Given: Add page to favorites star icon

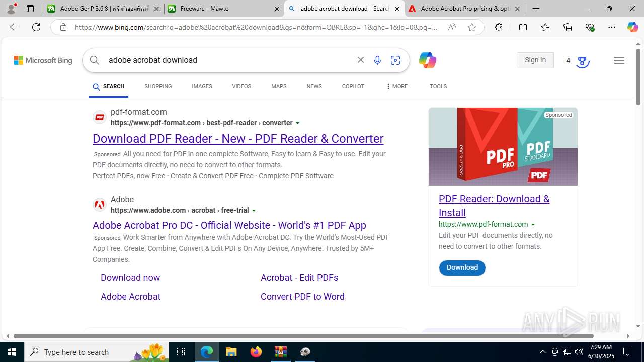Looking at the screenshot, I should [472, 27].
